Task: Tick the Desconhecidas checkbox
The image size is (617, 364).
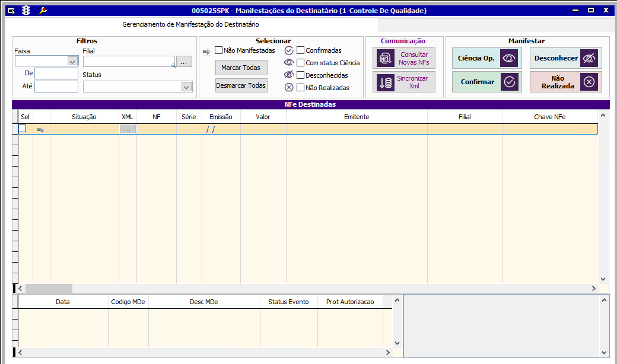Action: point(301,75)
